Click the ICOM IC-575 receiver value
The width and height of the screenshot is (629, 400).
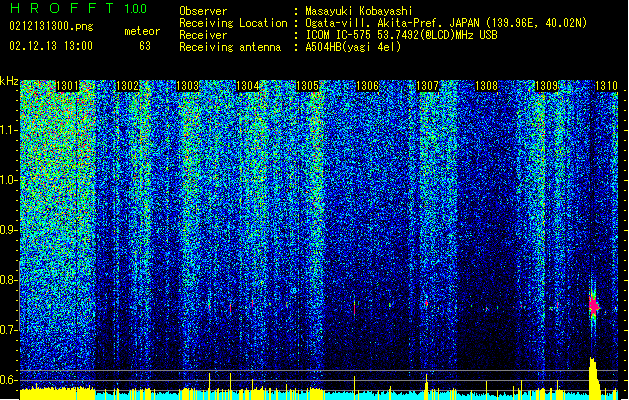401,35
